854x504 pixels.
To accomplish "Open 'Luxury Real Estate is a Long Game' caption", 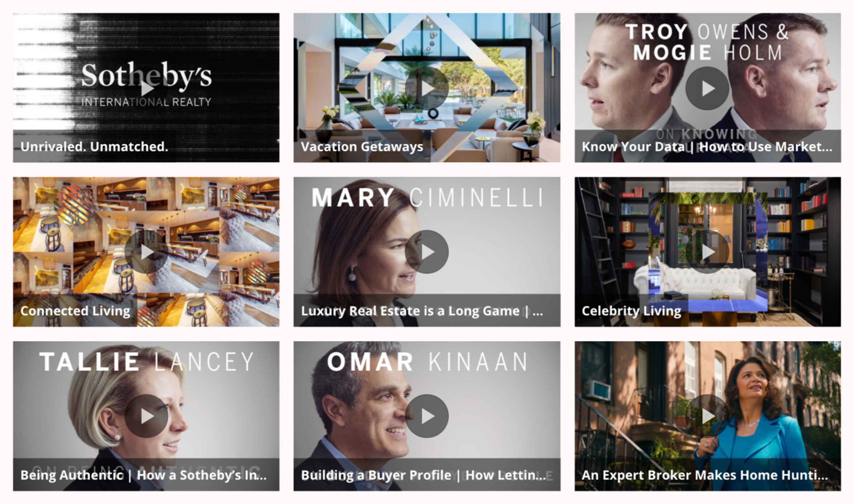I will coord(422,311).
